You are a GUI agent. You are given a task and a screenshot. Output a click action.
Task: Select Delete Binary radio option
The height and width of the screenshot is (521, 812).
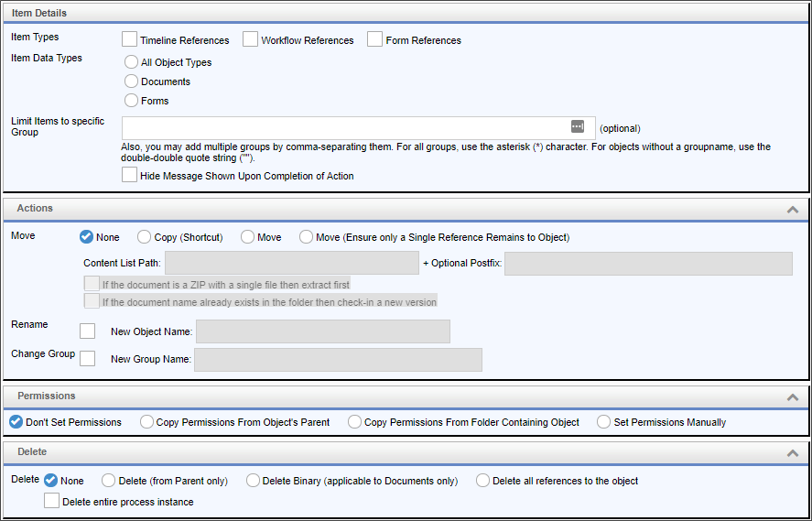pyautogui.click(x=253, y=481)
